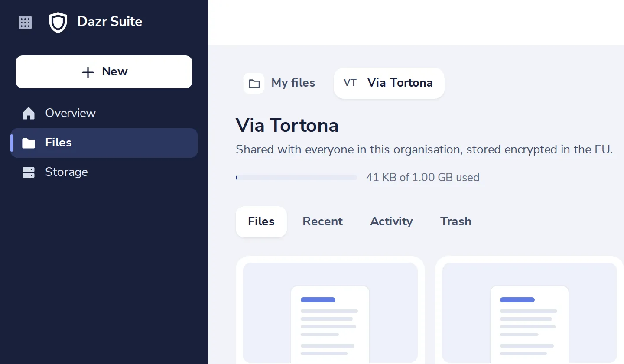Click the Dazr Suite shield logo
This screenshot has height=364, width=624.
(x=58, y=23)
